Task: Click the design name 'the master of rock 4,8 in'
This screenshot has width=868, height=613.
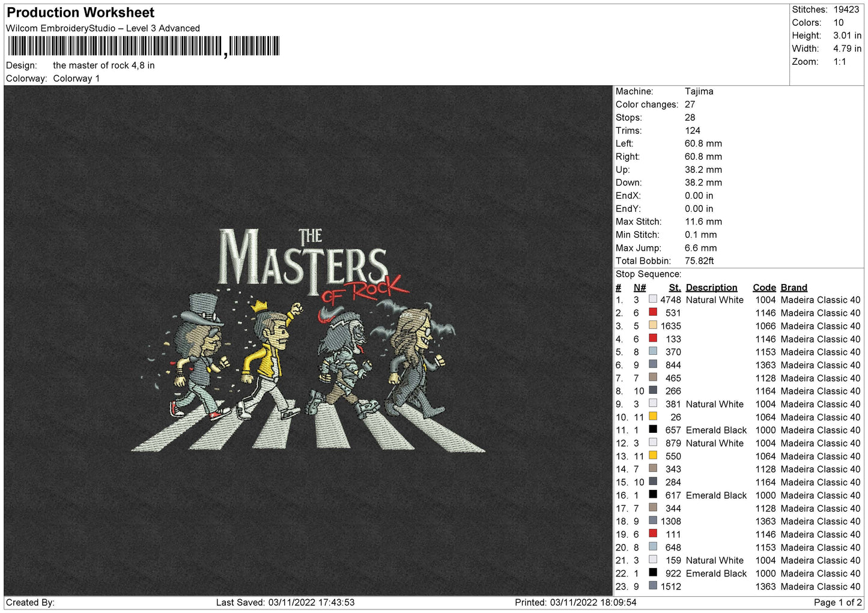Action: (104, 65)
